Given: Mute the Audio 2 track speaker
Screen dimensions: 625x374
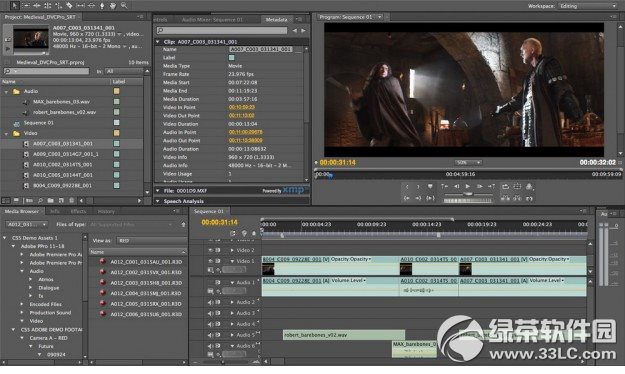Looking at the screenshot, I should point(211,302).
